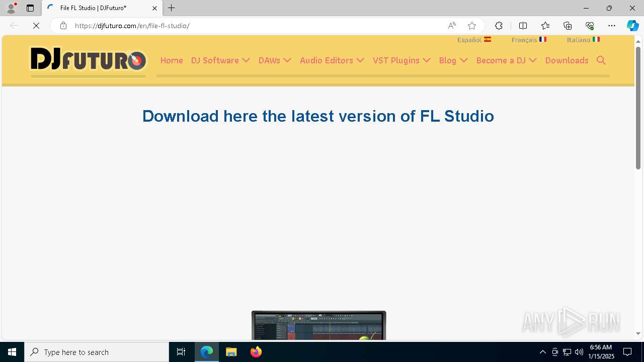Open tab actions menu
This screenshot has width=644, height=362.
point(30,8)
